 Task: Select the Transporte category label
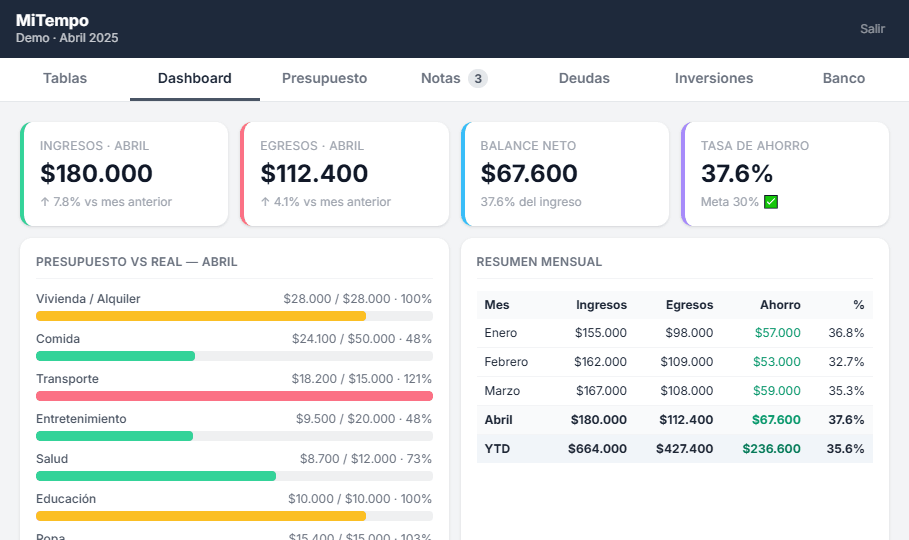pos(67,379)
